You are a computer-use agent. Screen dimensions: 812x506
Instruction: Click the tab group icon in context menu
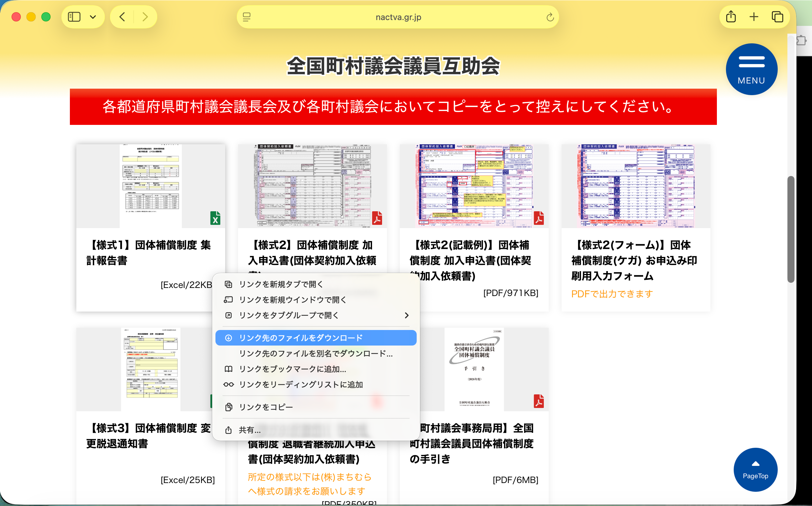[x=228, y=315]
